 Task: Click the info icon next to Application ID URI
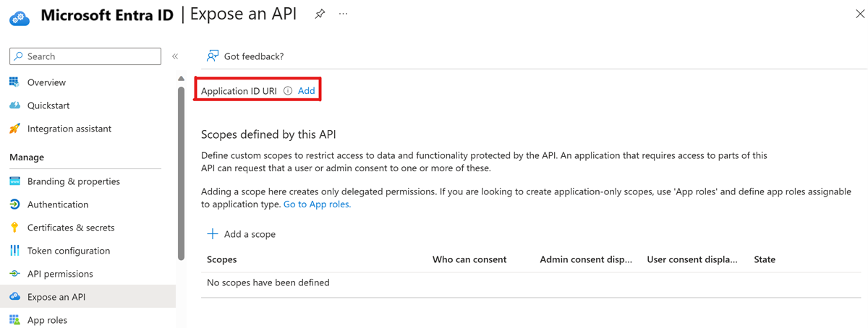(288, 91)
